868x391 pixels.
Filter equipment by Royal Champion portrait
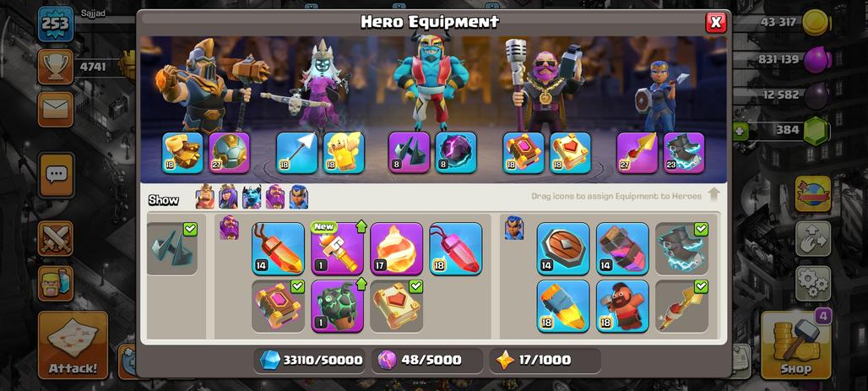coord(298,197)
